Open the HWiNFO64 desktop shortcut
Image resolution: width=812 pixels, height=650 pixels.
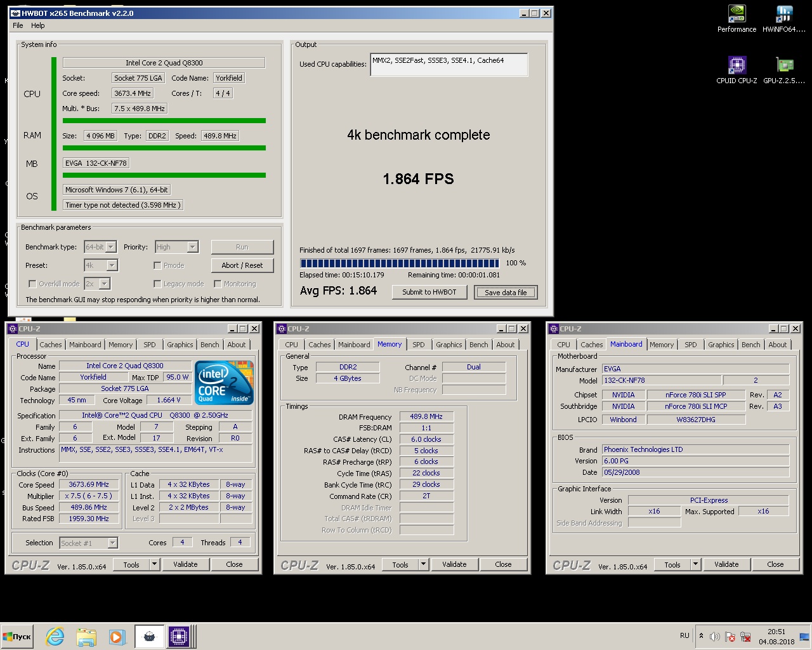pyautogui.click(x=784, y=19)
